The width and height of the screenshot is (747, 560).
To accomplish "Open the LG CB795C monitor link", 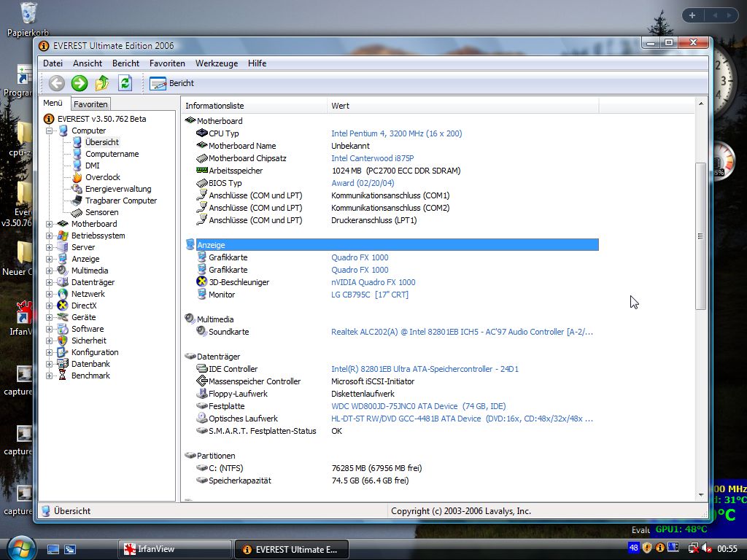I will [x=370, y=295].
